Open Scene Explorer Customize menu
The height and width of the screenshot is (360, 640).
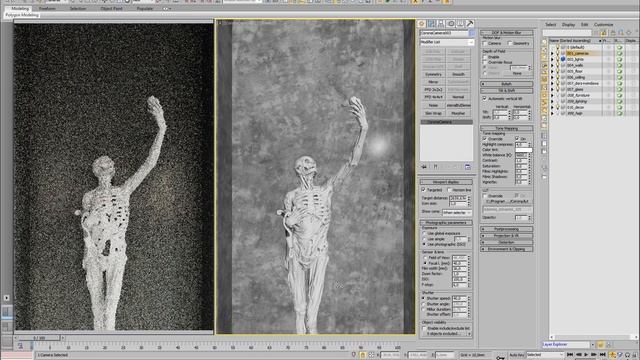pos(604,25)
